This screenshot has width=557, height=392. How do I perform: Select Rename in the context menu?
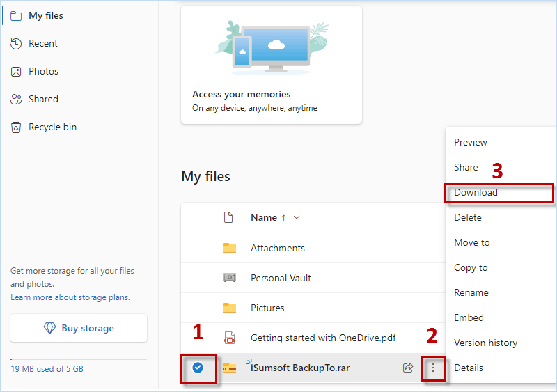click(x=471, y=292)
